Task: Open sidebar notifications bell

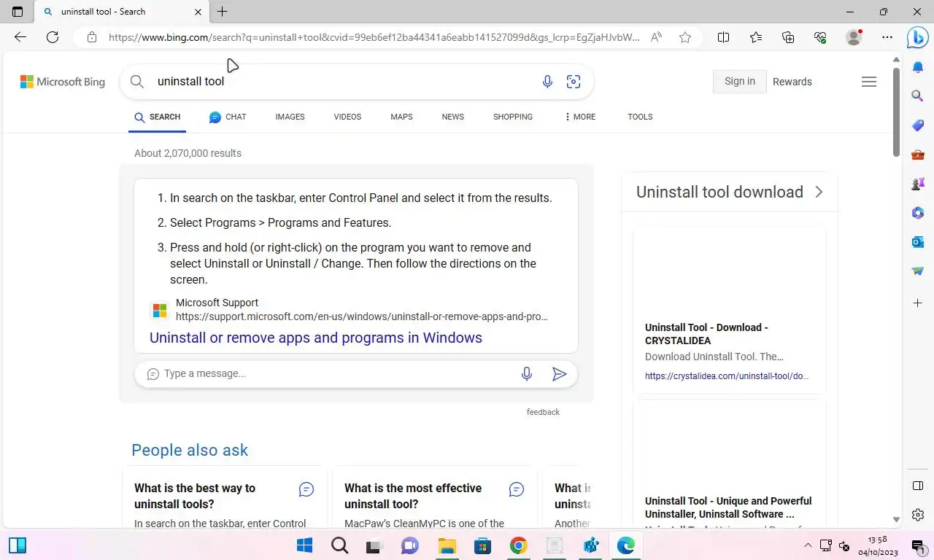Action: coord(918,67)
